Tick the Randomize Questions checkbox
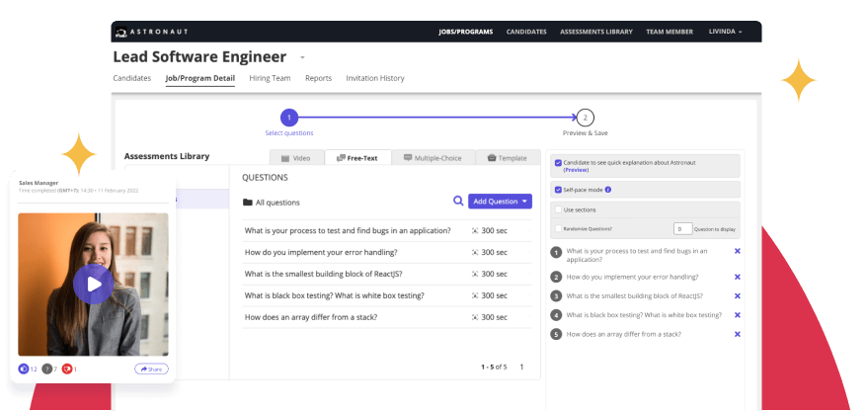The image size is (868, 411). (x=558, y=228)
